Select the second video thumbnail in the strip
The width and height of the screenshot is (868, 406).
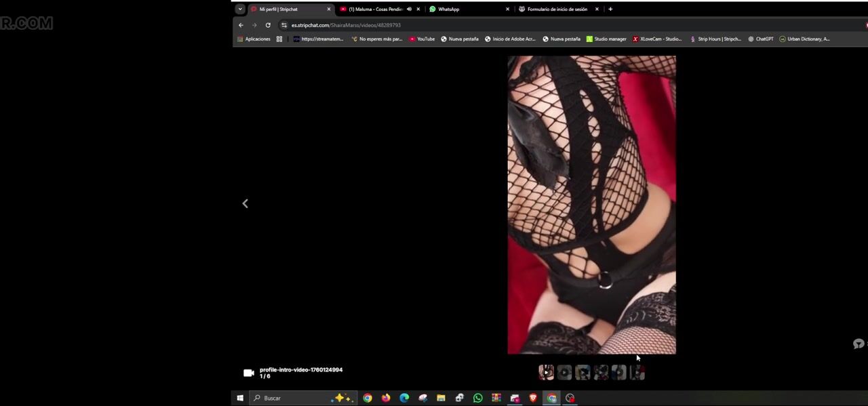pyautogui.click(x=564, y=372)
